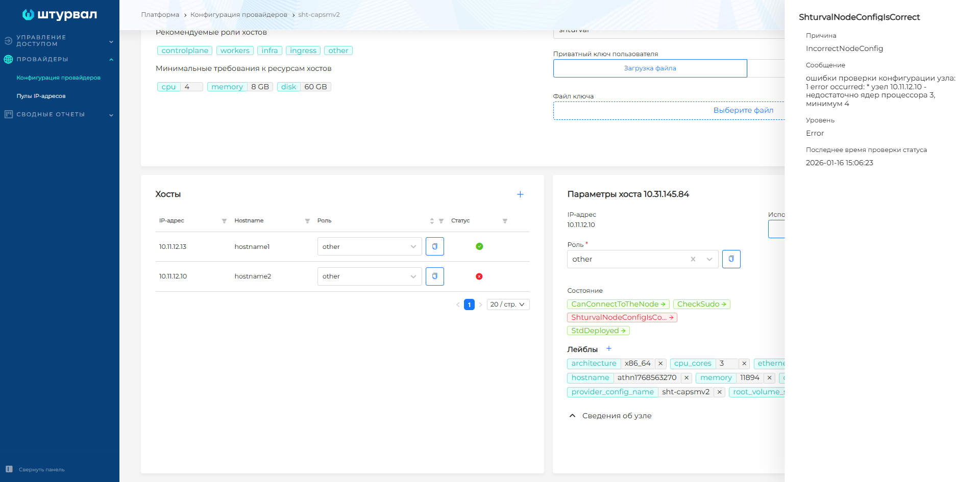Click the red error status of hostname2
This screenshot has width=980, height=482.
tap(479, 276)
